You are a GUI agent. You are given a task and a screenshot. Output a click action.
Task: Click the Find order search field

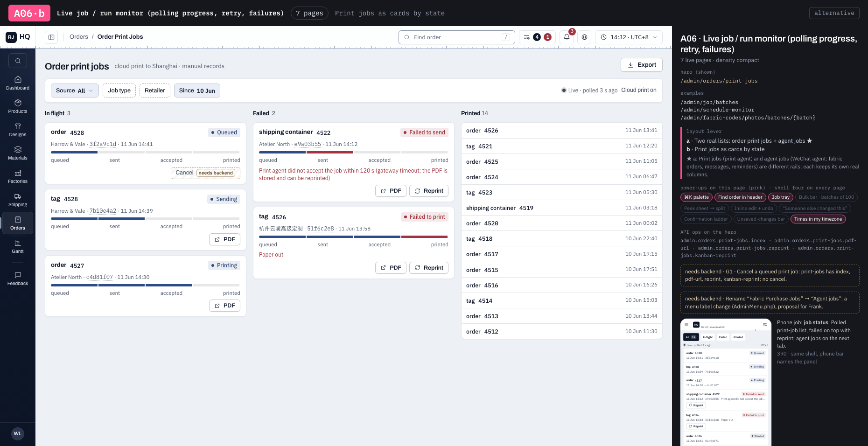pyautogui.click(x=457, y=37)
